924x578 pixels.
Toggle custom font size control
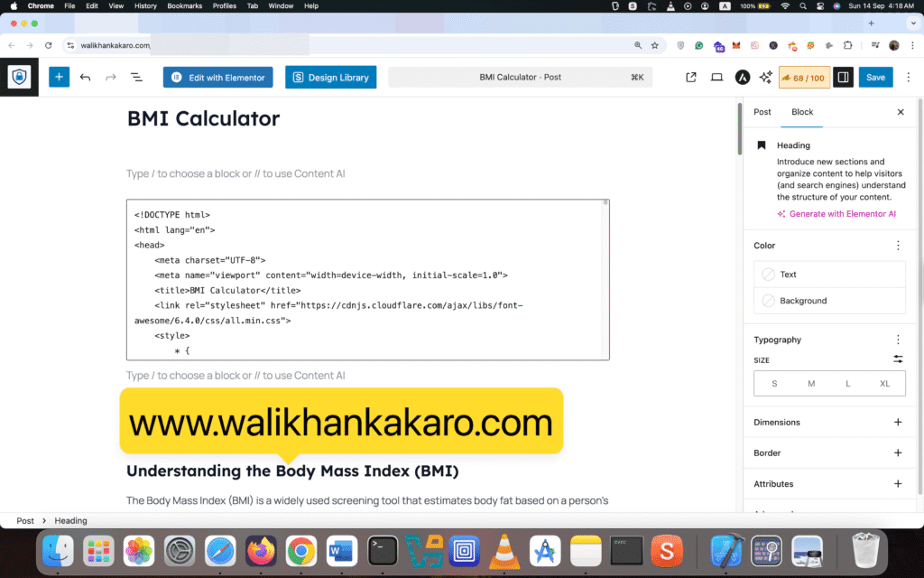click(898, 359)
